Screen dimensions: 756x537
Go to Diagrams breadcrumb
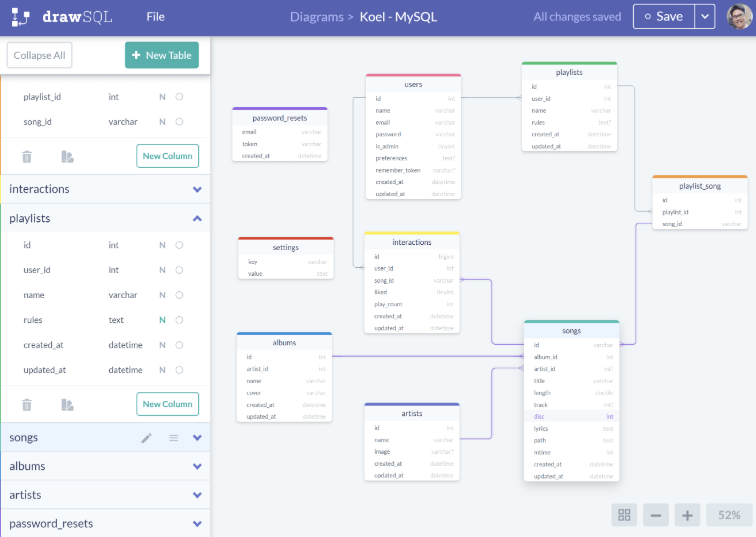317,17
